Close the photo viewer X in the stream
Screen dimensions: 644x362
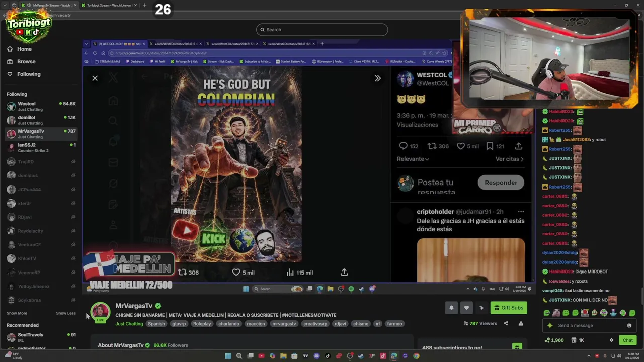(x=95, y=78)
